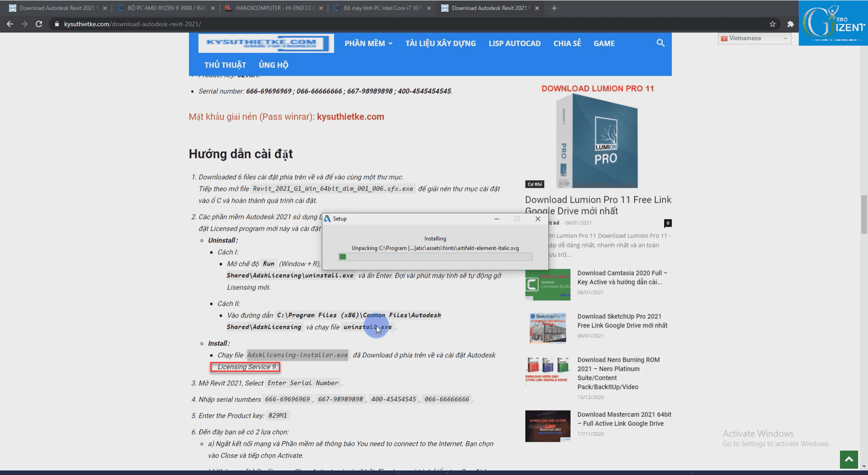Click the Mastercam 2021 thumbnail image
868x475 pixels.
(548, 426)
